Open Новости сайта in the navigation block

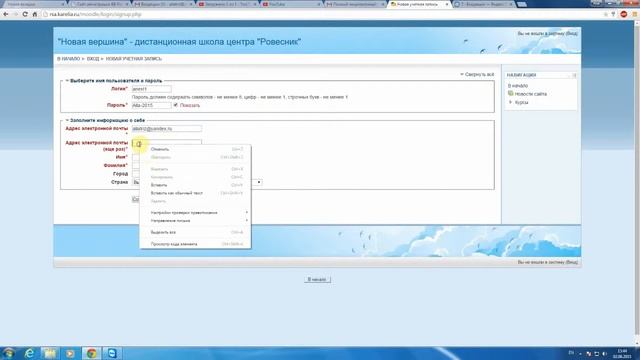pyautogui.click(x=531, y=94)
